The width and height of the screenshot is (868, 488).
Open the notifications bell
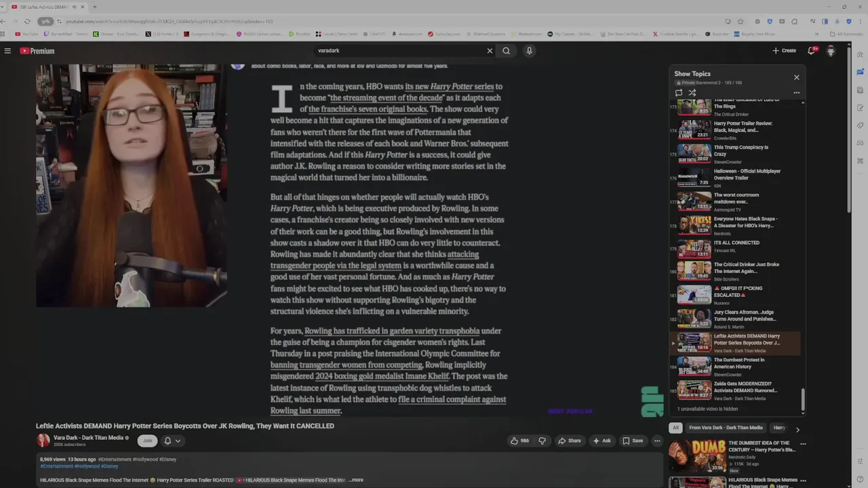click(x=811, y=51)
